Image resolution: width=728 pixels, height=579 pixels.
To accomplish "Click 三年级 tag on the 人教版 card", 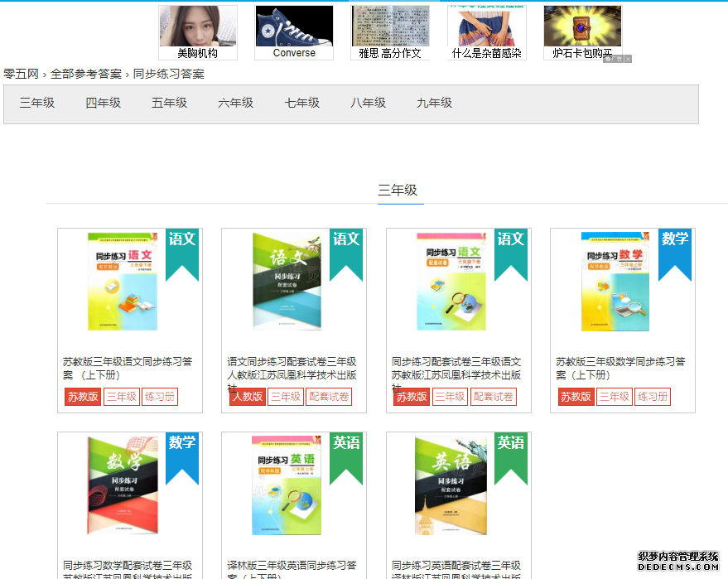I will (x=286, y=397).
